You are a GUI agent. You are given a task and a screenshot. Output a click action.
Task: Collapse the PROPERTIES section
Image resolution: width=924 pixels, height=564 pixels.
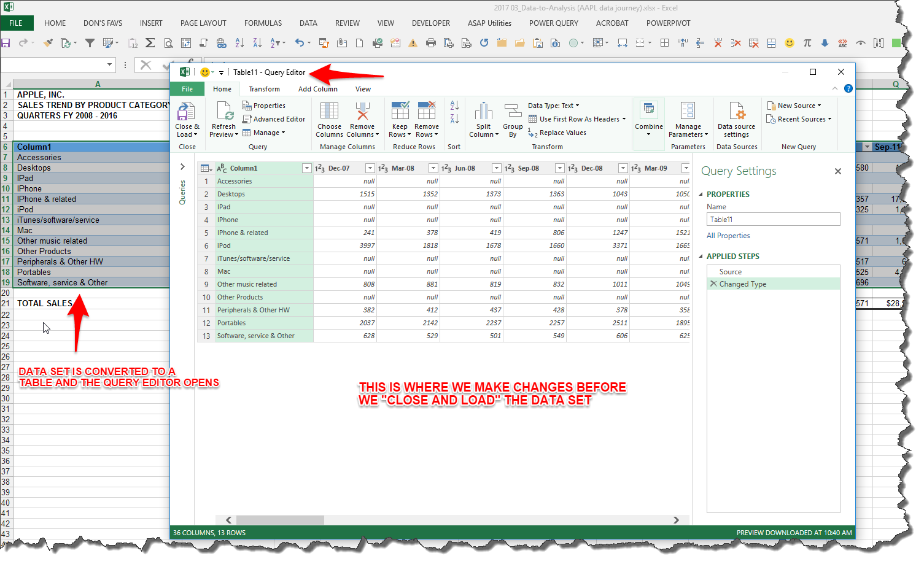[701, 195]
